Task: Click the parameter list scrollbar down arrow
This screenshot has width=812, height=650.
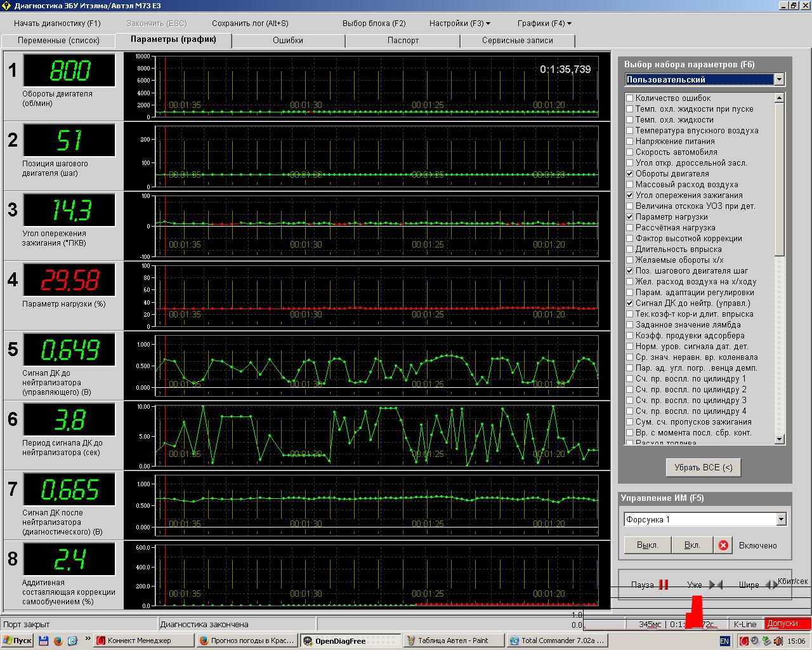Action: point(780,439)
